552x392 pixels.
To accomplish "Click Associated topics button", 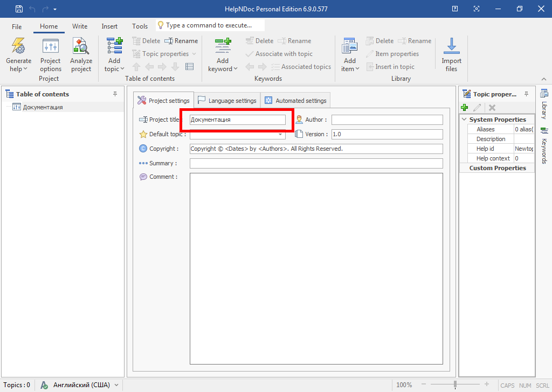I will [301, 66].
